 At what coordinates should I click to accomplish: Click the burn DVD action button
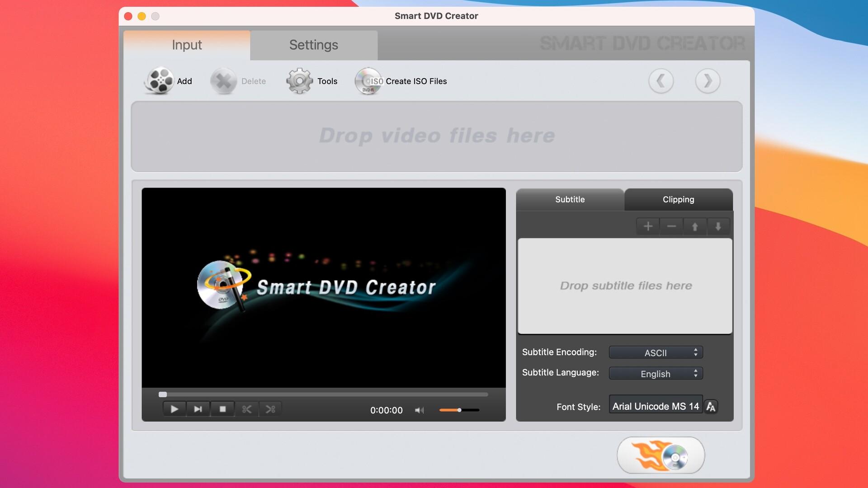660,455
